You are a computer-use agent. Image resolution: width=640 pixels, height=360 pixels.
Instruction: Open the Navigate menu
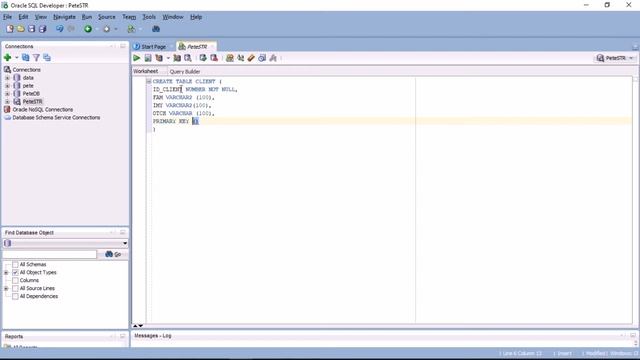[64, 17]
